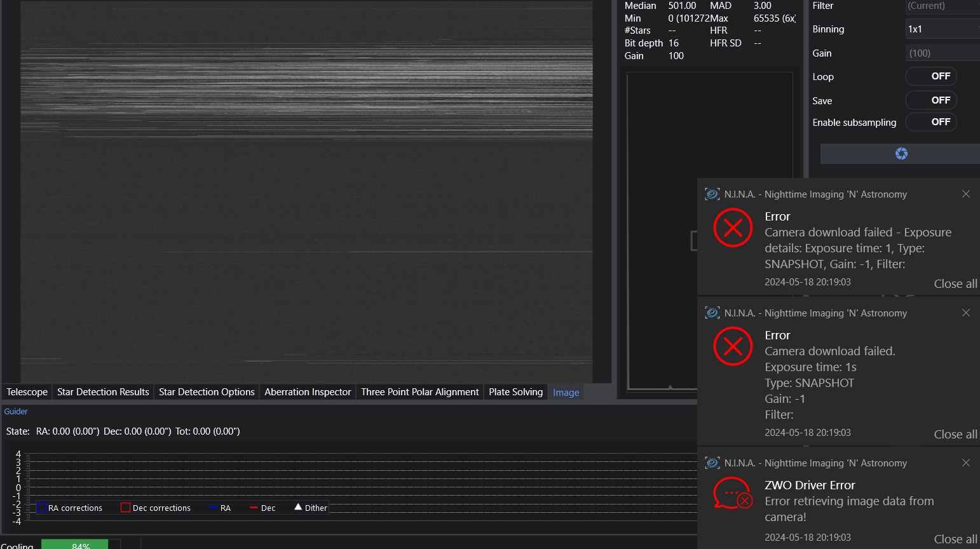Click the Max value 65535
Viewport: 980px width, 549px height.
click(x=775, y=18)
